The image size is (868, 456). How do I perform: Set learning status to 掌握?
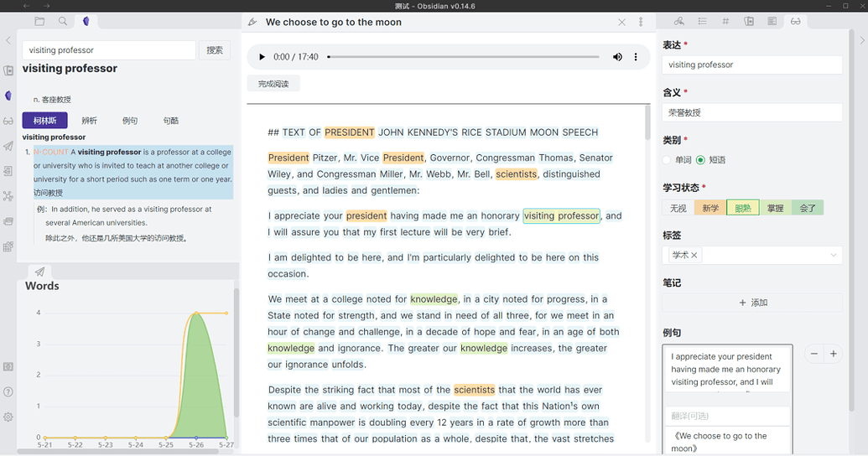click(x=775, y=208)
